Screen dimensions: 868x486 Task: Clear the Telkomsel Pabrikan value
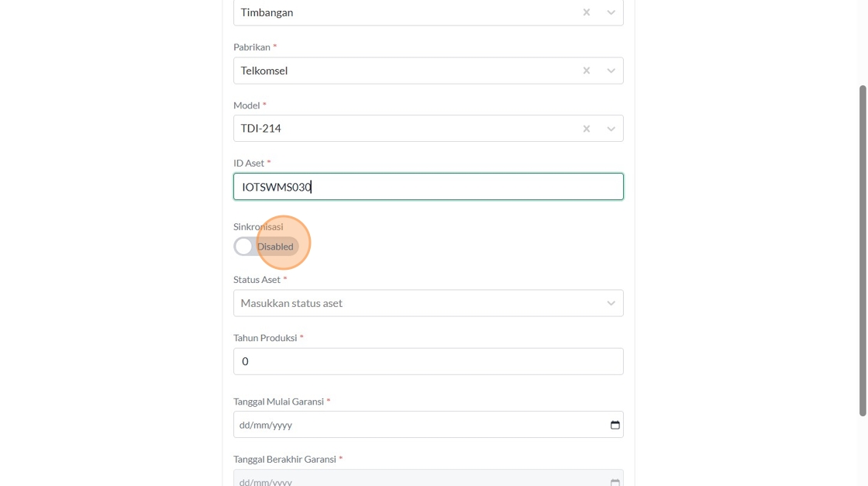pyautogui.click(x=587, y=71)
